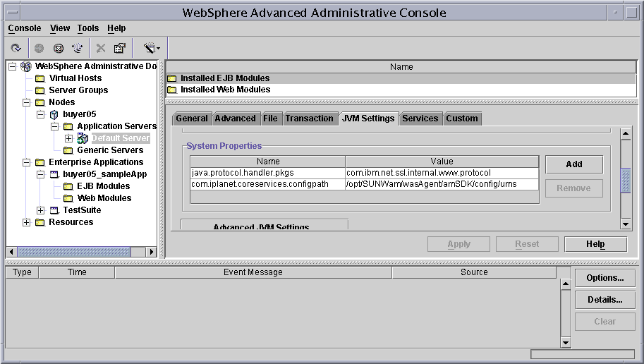
Task: Click the Properties toolbar icon
Action: click(x=119, y=49)
